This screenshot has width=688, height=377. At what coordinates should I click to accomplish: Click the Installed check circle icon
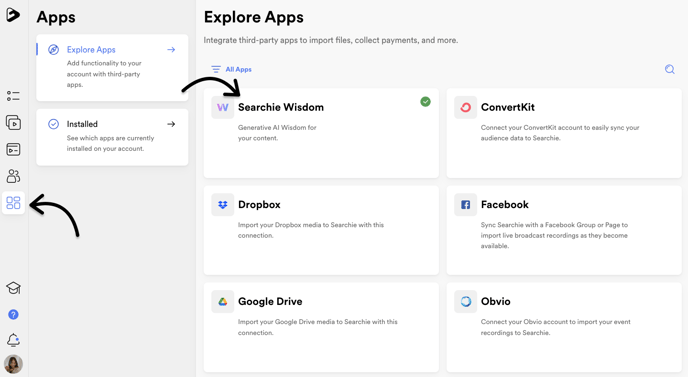54,124
